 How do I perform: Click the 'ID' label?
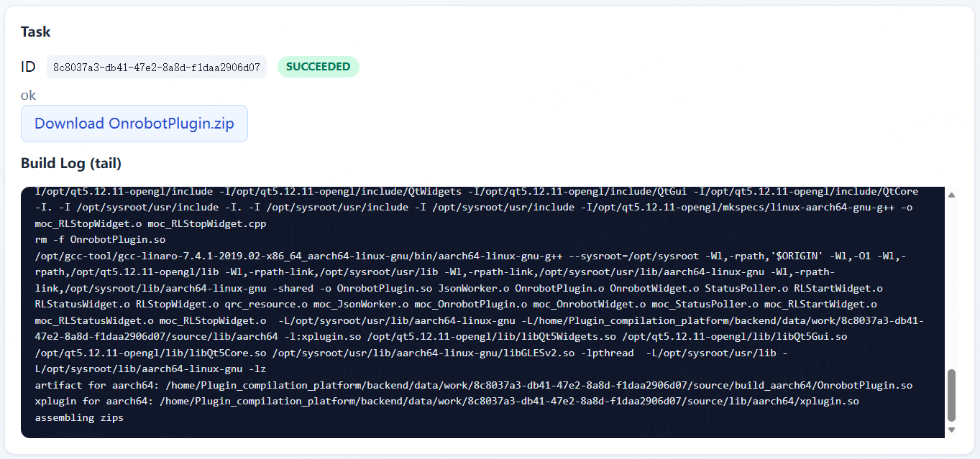coord(28,67)
